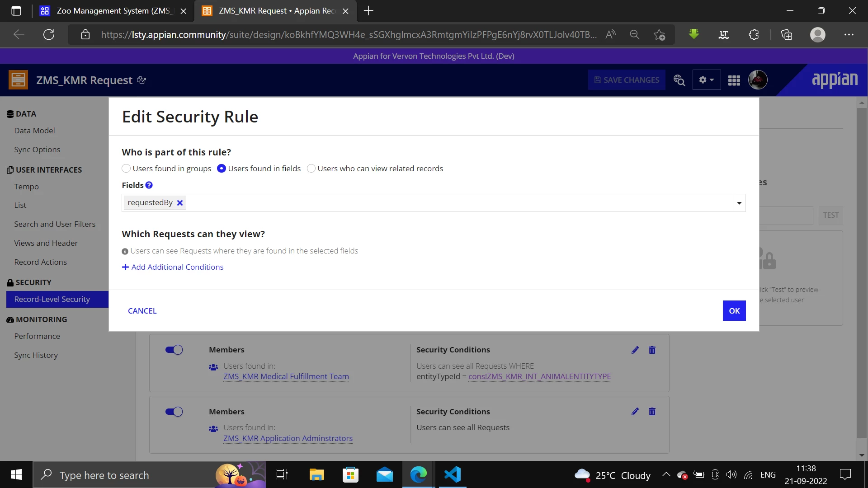Open the Windows Start menu
The height and width of the screenshot is (488, 868).
16,475
